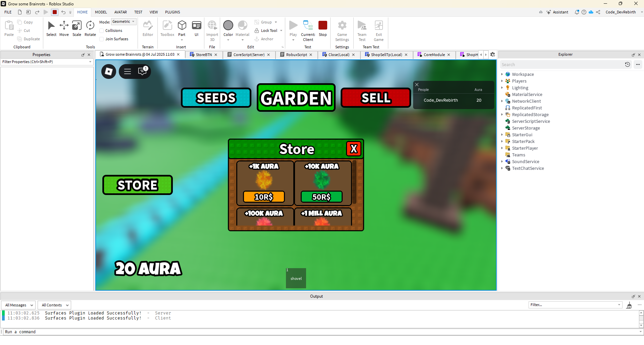Click the Import 3D icon
This screenshot has width=644, height=345.
point(212,25)
